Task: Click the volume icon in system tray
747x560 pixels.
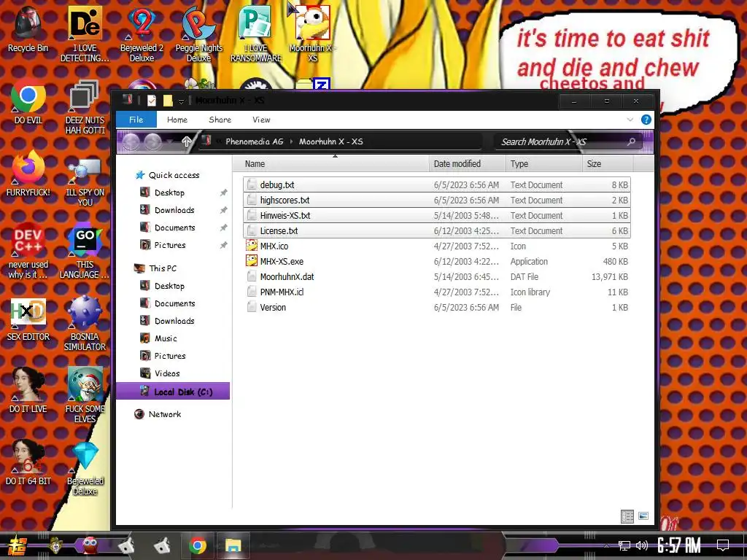Action: coord(642,545)
